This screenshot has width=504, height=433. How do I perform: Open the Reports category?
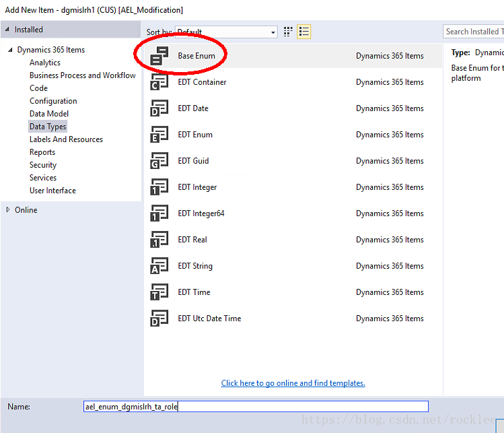click(x=42, y=152)
